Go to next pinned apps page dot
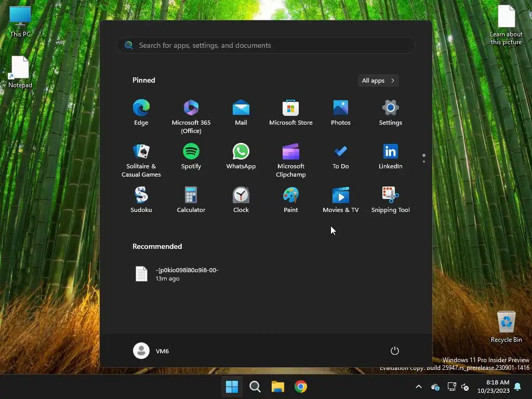This screenshot has width=532, height=399. pyautogui.click(x=424, y=162)
